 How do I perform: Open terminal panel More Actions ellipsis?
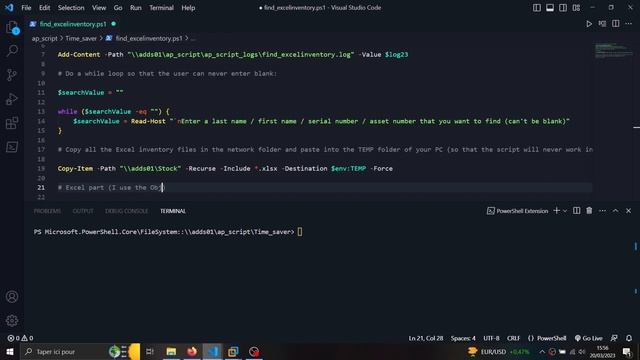click(x=602, y=211)
